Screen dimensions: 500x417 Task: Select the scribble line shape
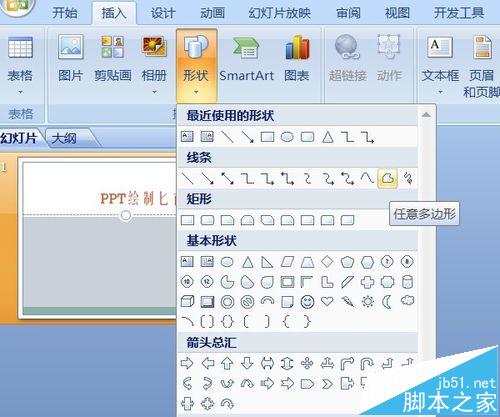(x=407, y=178)
